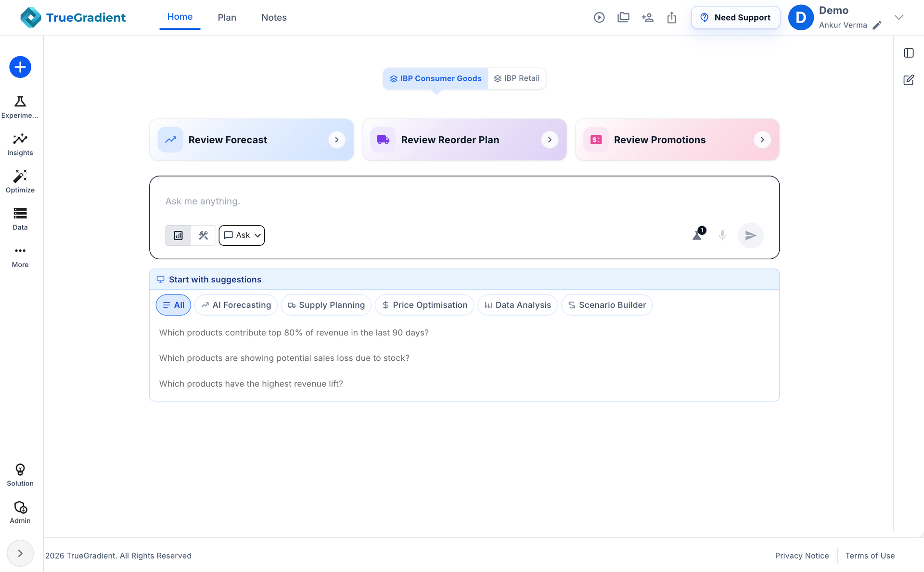Switch to the Plan tab
Screen dimensions: 924x572
pos(227,17)
